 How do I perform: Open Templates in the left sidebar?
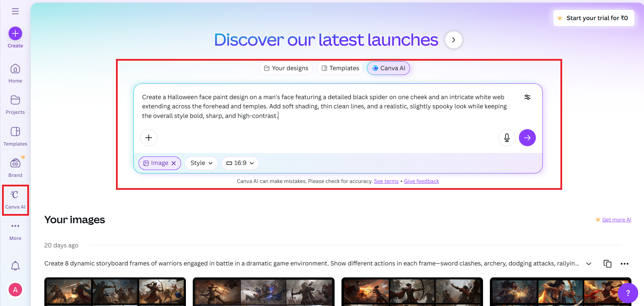click(15, 136)
